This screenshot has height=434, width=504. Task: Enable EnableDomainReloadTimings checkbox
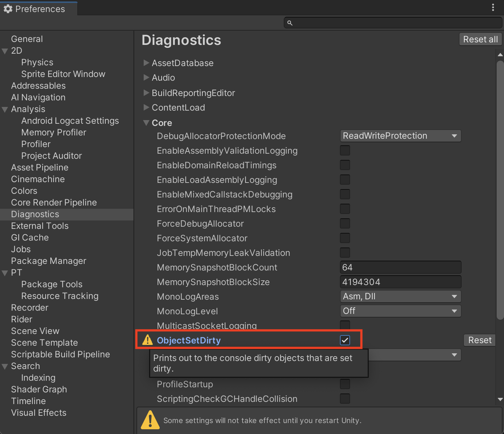tap(345, 165)
